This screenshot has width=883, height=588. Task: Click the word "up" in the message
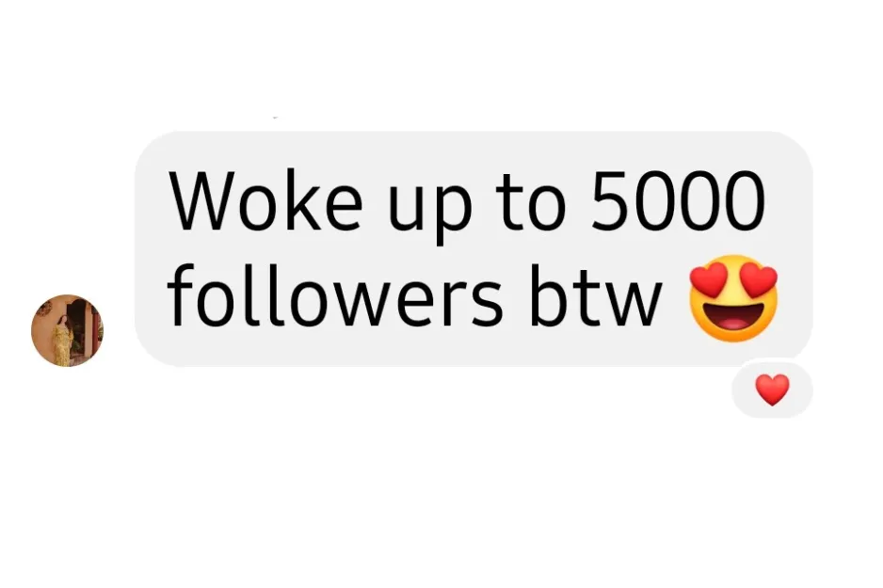coord(429,208)
